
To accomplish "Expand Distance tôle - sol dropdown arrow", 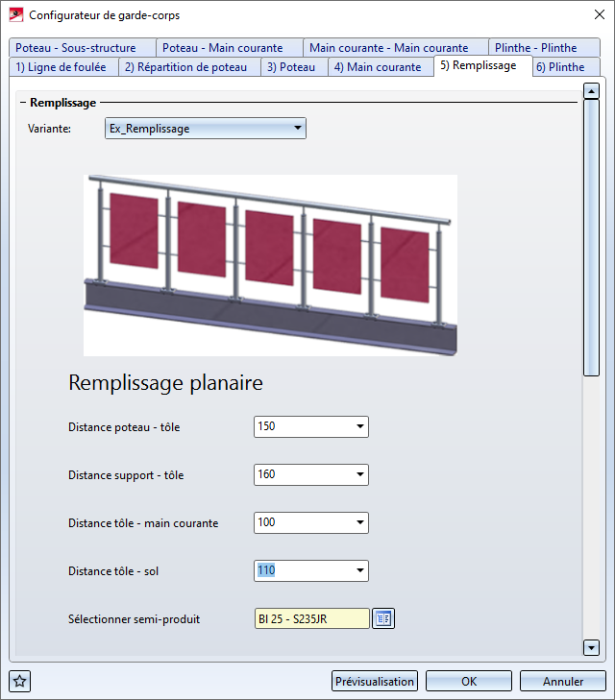I will point(360,570).
